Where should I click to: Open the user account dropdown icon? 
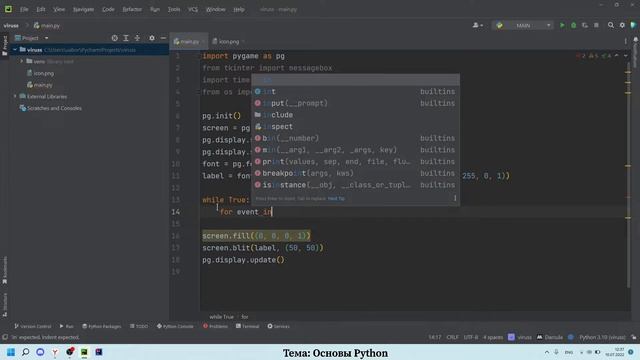click(x=477, y=25)
